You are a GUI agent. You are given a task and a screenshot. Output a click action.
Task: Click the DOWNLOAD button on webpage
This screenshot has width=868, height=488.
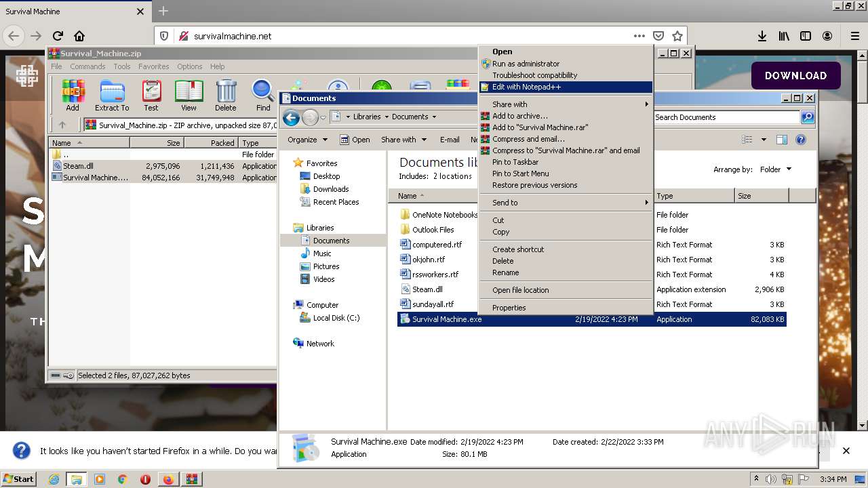click(x=795, y=76)
